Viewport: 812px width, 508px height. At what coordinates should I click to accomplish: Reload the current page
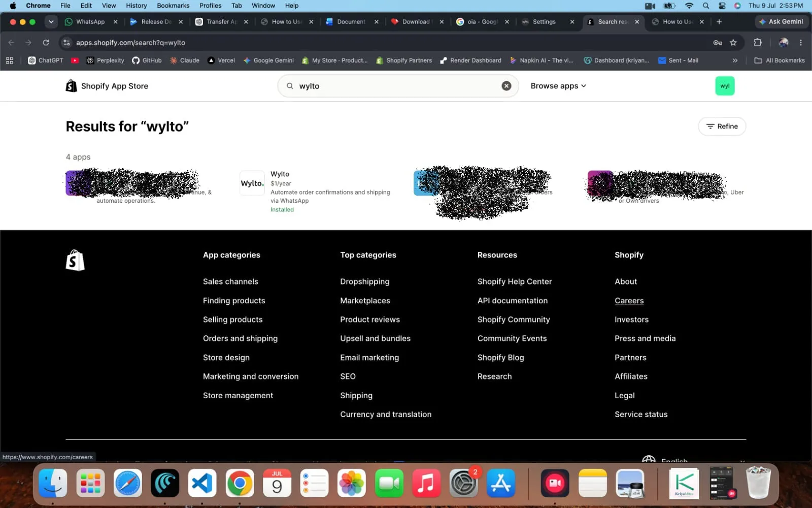point(46,43)
